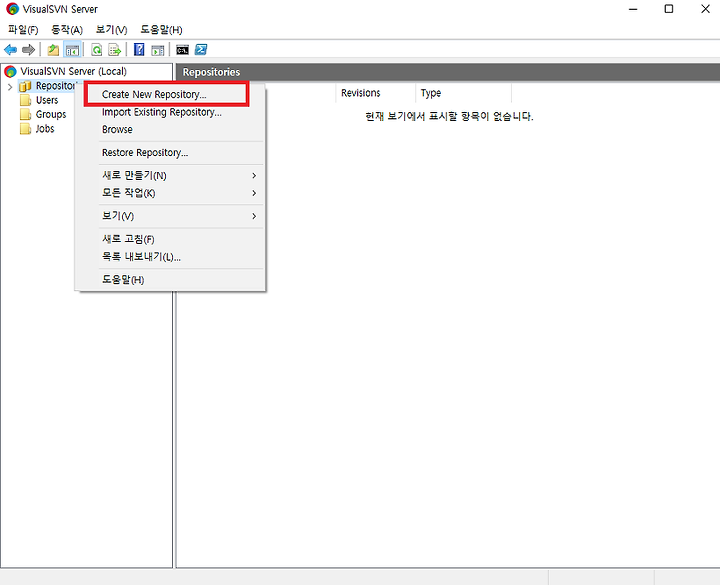The height and width of the screenshot is (585, 720).
Task: Open the 보기(V) menu in menu bar
Action: pyautogui.click(x=111, y=30)
